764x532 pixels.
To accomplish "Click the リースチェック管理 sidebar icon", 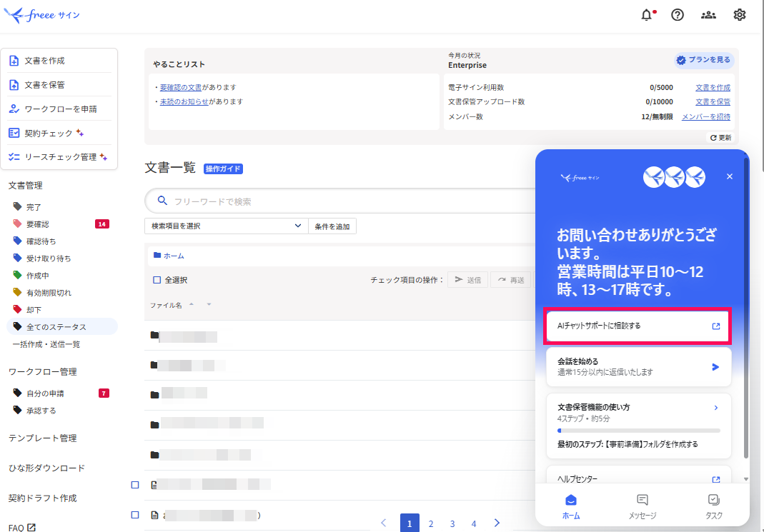I will click(x=14, y=156).
